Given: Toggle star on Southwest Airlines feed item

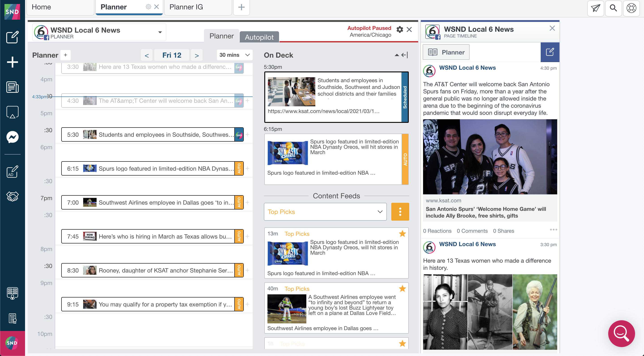Looking at the screenshot, I should [402, 289].
